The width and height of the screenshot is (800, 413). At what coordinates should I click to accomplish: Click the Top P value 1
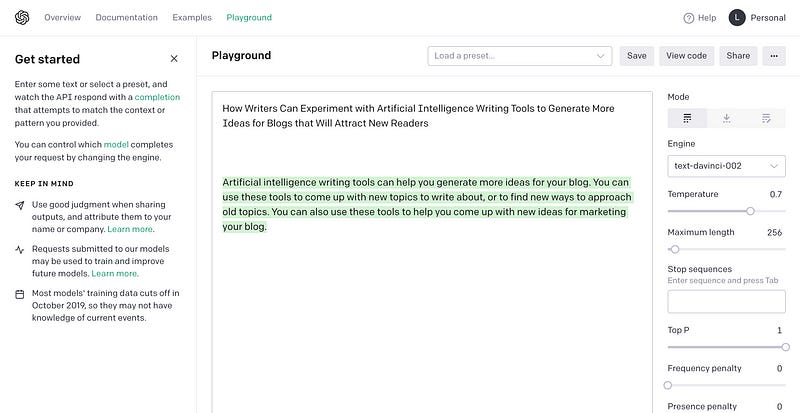779,330
